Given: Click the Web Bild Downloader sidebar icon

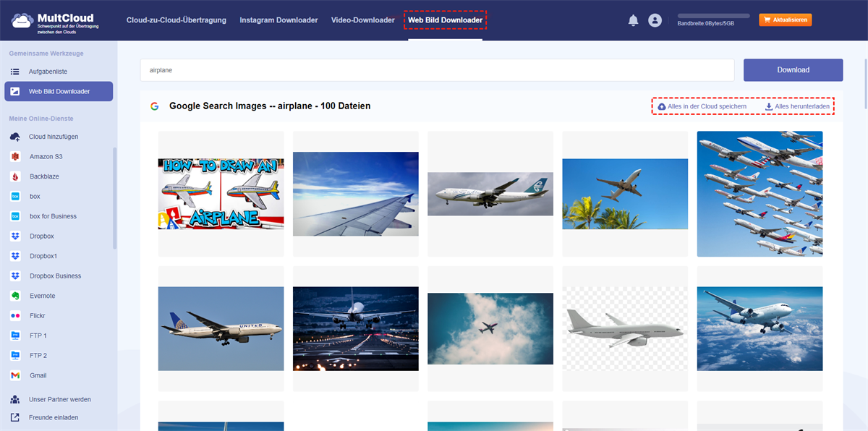Looking at the screenshot, I should (15, 91).
